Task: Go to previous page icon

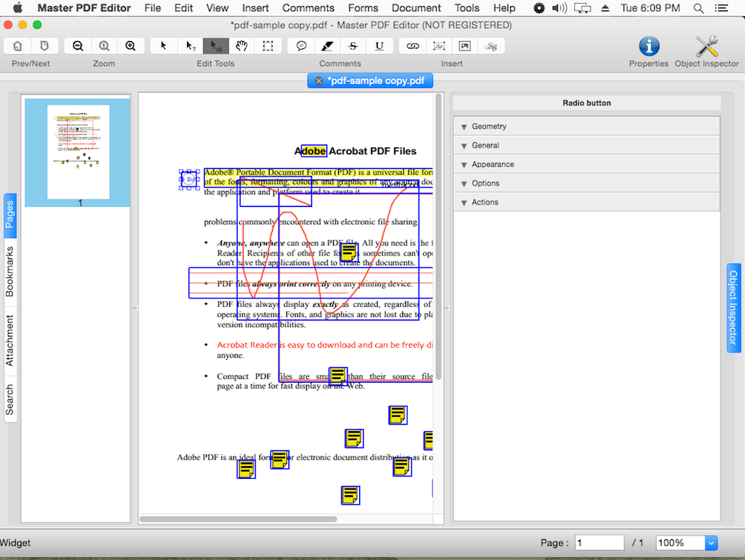Action: [18, 46]
